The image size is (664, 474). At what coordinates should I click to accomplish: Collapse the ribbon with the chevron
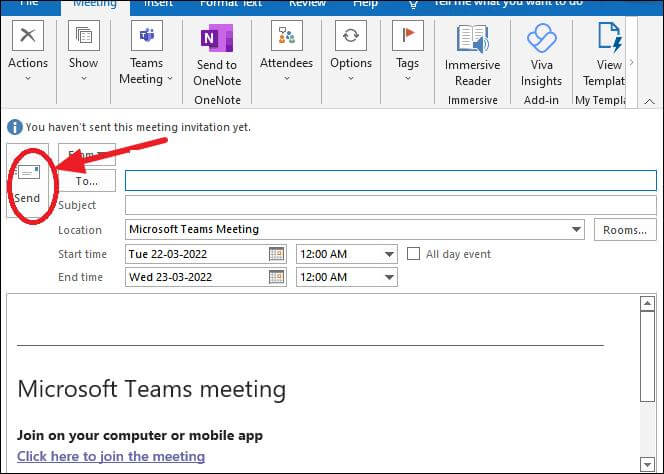pyautogui.click(x=649, y=101)
